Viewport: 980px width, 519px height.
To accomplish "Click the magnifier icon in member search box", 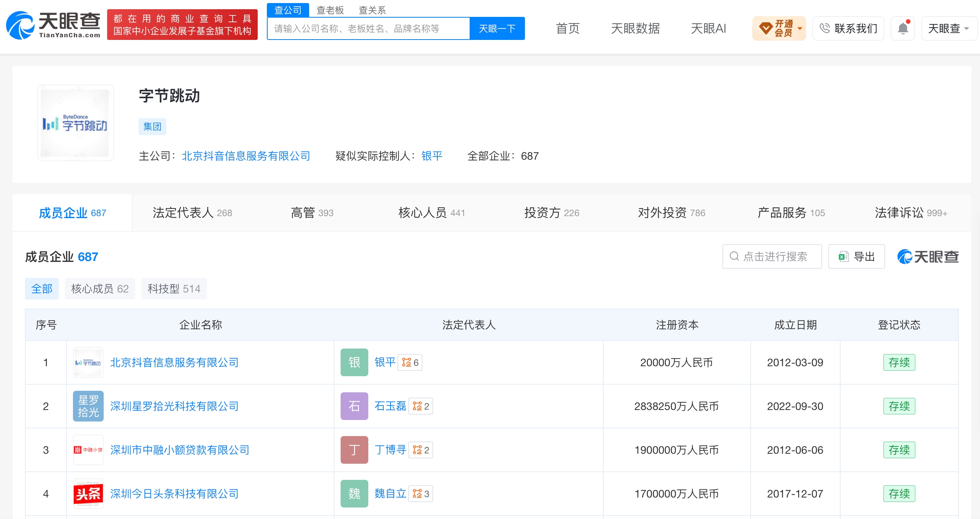I will click(x=734, y=256).
